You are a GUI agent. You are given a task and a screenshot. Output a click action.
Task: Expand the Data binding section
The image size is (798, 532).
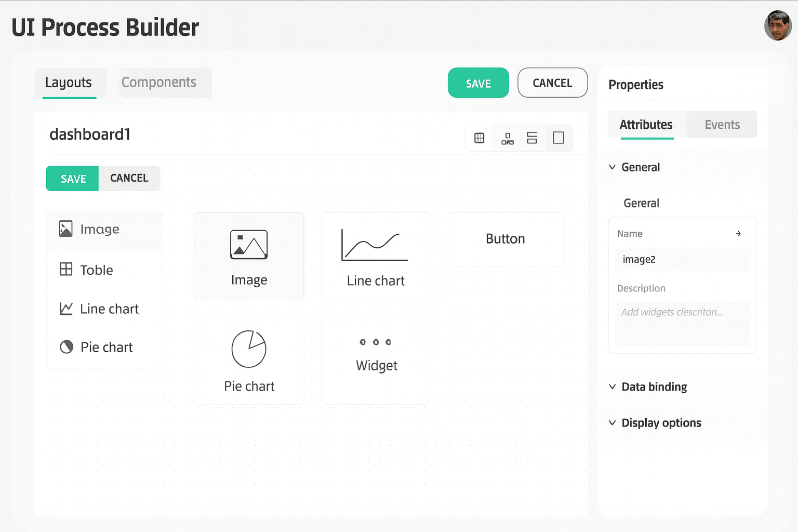(x=654, y=387)
